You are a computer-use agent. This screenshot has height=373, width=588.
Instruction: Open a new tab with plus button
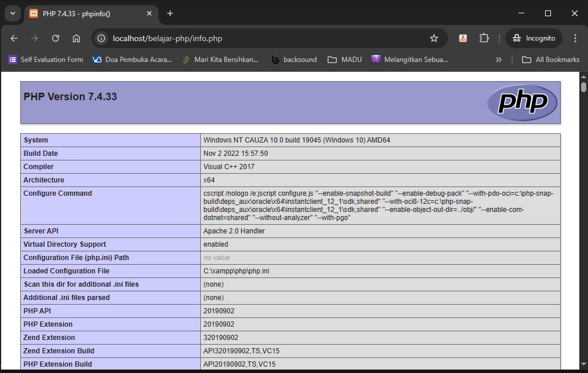pyautogui.click(x=170, y=13)
